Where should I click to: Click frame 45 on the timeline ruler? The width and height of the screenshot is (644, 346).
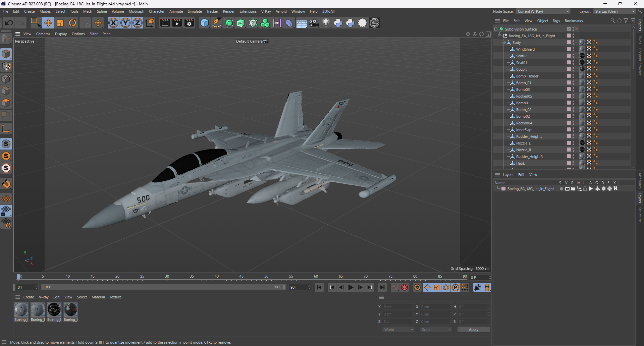241,277
